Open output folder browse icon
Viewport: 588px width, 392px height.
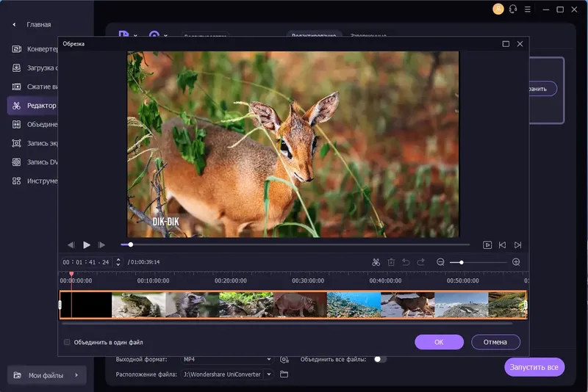(284, 374)
